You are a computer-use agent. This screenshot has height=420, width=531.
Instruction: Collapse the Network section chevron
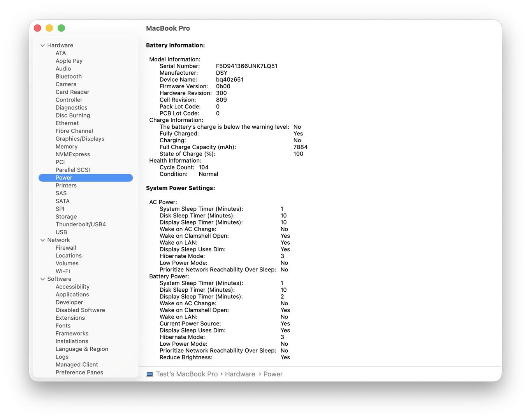42,240
